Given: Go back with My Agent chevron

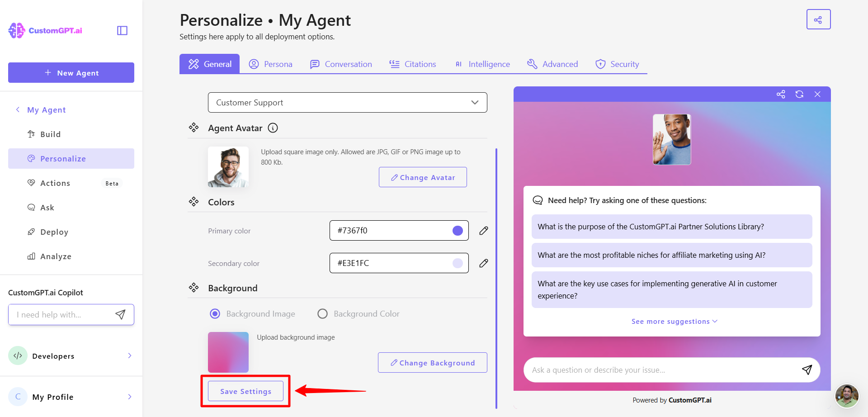Looking at the screenshot, I should (x=18, y=109).
